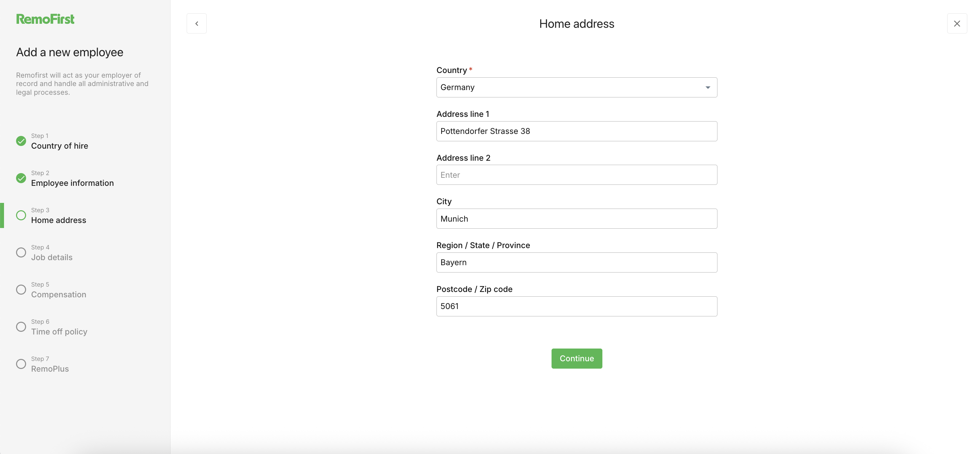Focus the Address line 1 field
Viewport: 980px width, 454px height.
click(577, 131)
